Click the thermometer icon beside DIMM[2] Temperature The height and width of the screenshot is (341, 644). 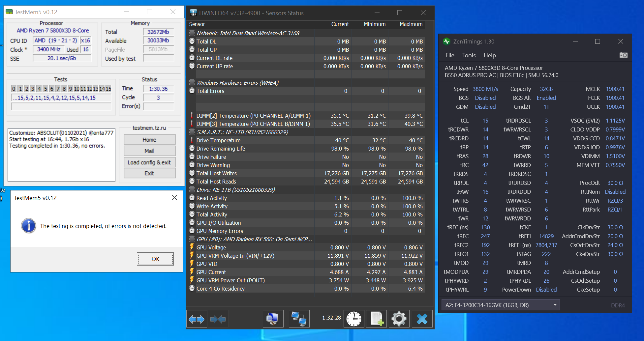coord(192,116)
